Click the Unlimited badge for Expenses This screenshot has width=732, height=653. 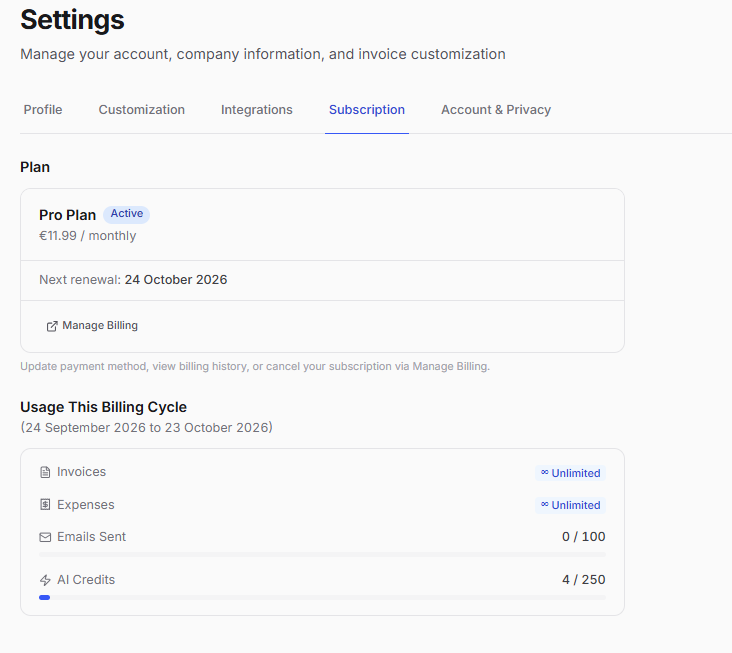tap(570, 505)
